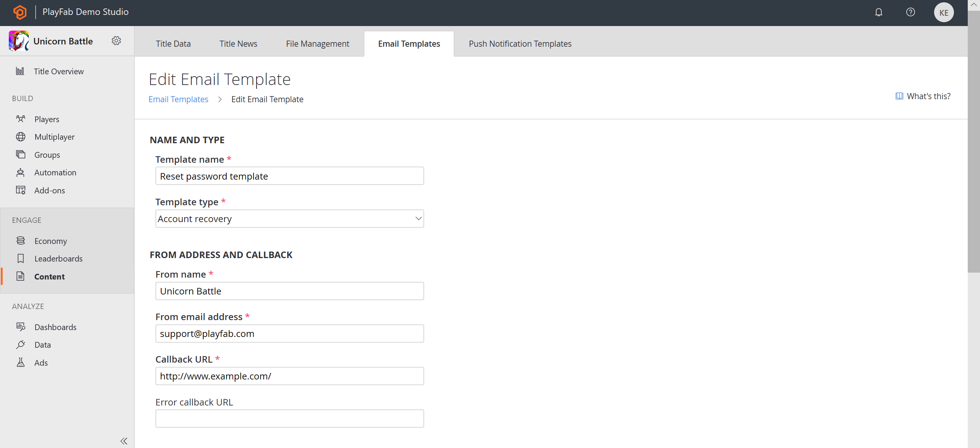
Task: Click the Automation sidebar icon
Action: click(x=21, y=172)
